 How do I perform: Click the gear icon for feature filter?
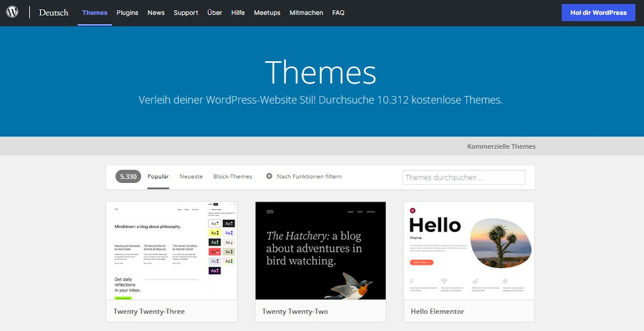(269, 176)
